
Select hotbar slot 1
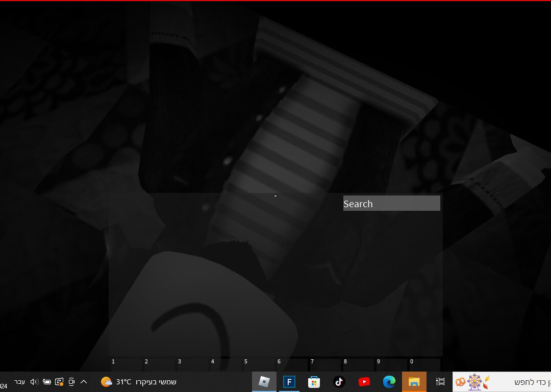pos(126,364)
